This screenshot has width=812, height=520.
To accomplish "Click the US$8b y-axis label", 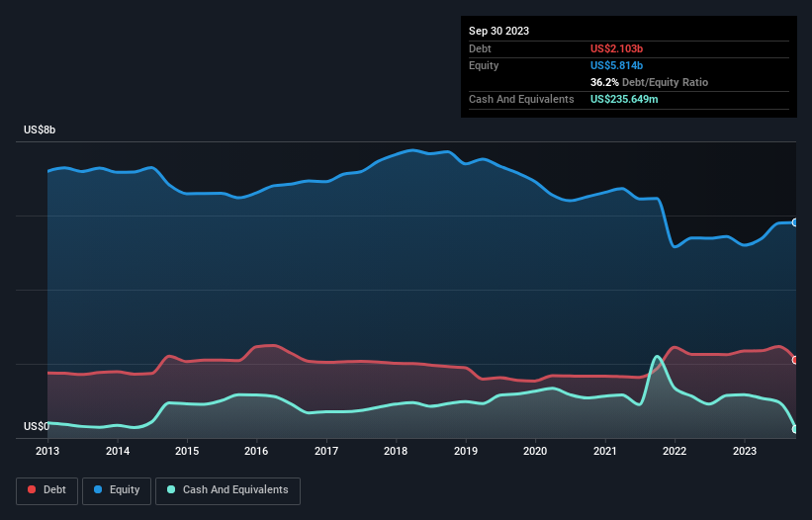I will coord(40,130).
